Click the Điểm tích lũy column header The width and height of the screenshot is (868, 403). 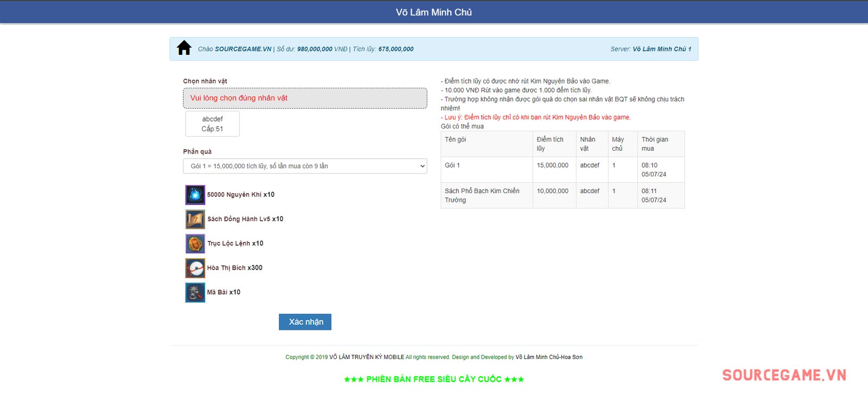(x=550, y=144)
